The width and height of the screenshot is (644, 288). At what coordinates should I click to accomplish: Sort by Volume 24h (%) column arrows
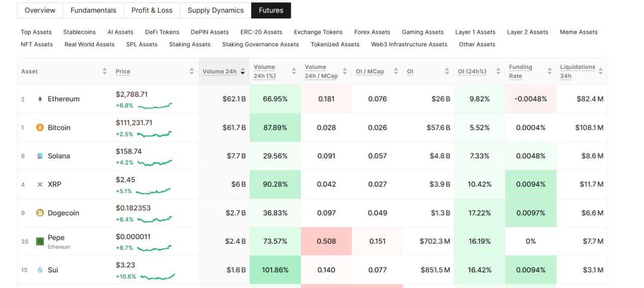[x=294, y=71]
